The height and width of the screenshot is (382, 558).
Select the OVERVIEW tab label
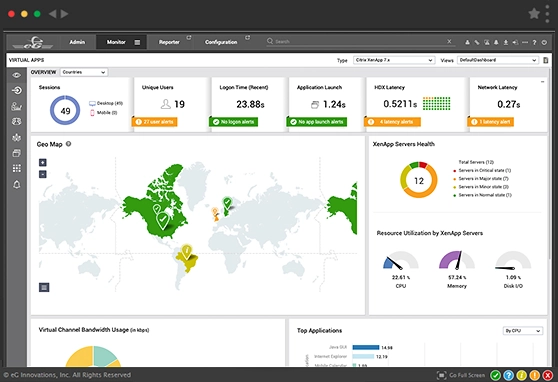tap(43, 72)
